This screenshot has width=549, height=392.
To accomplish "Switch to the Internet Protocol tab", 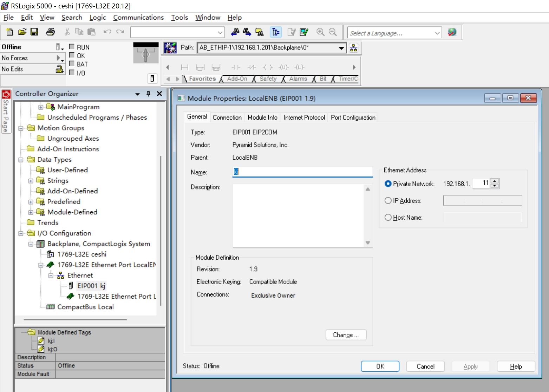I will [x=304, y=118].
